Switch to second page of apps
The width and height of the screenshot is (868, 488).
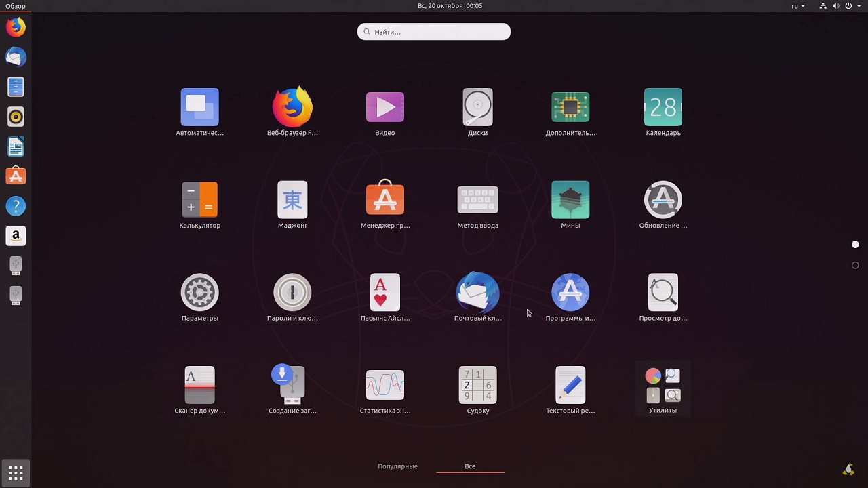click(x=855, y=266)
